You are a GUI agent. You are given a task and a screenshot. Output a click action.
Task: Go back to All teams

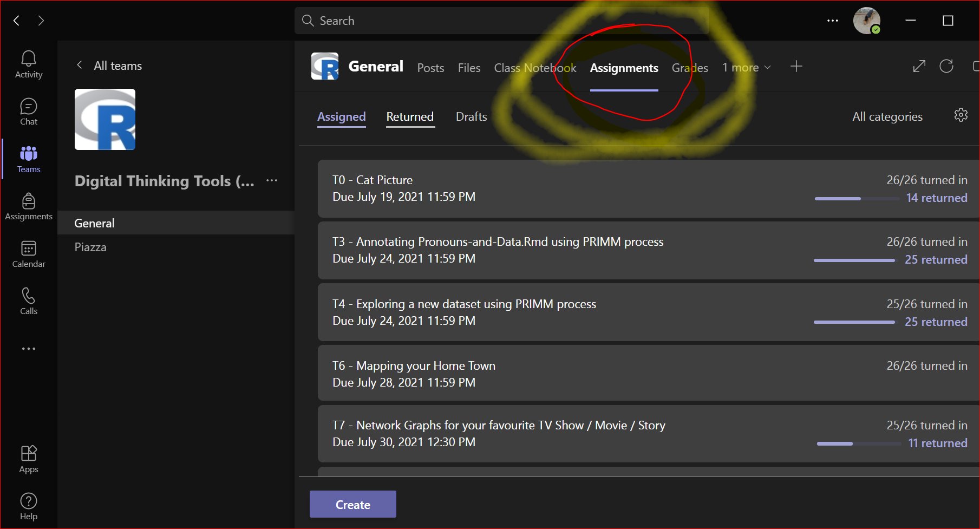(x=109, y=66)
